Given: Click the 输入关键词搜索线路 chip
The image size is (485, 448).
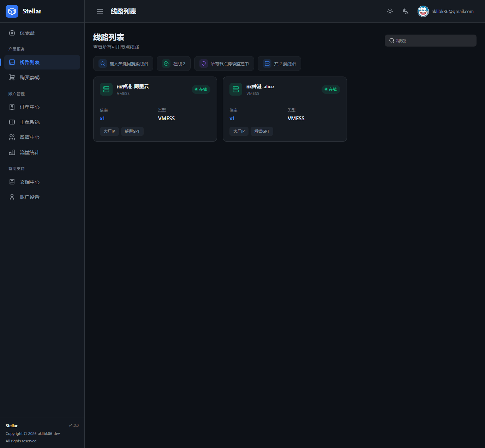Looking at the screenshot, I should pyautogui.click(x=123, y=63).
